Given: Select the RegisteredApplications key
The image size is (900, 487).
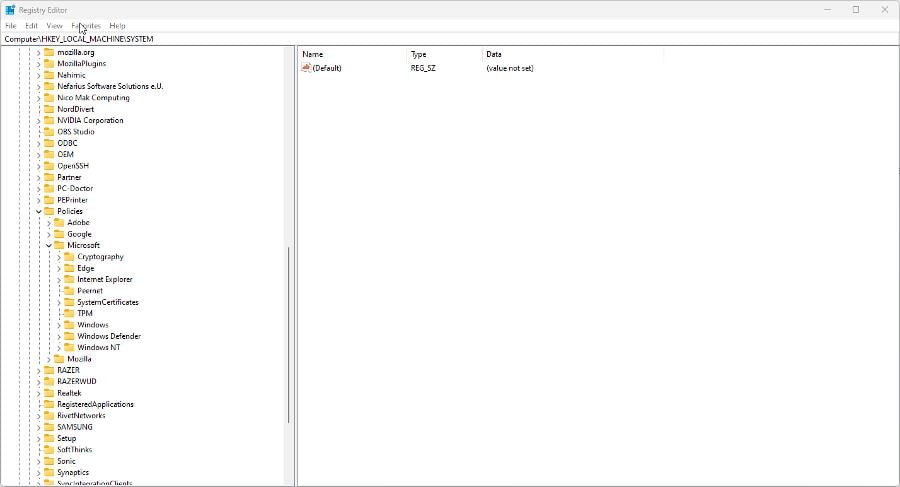Looking at the screenshot, I should [95, 404].
